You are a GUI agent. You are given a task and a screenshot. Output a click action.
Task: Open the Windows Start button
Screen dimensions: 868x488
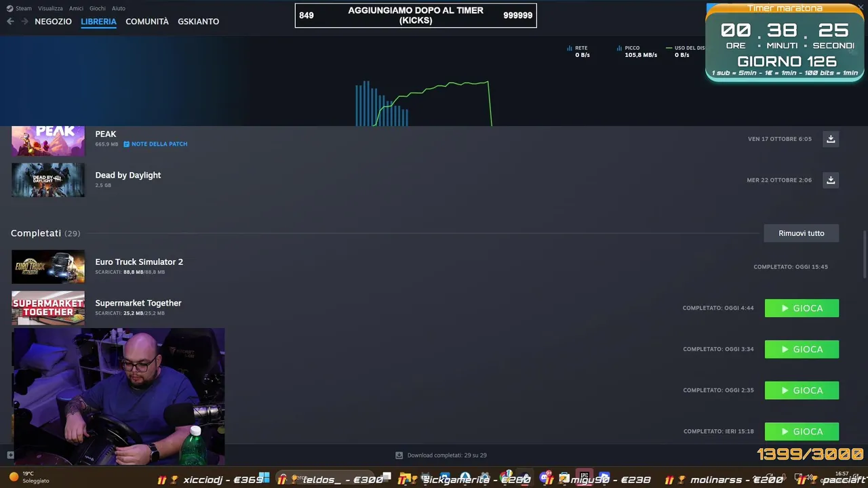coord(264,478)
